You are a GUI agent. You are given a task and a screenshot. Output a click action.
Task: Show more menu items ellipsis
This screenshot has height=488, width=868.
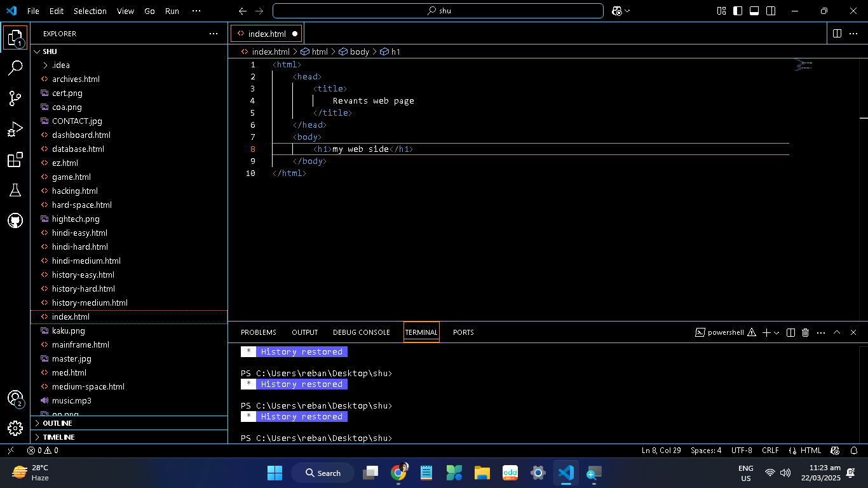click(196, 11)
